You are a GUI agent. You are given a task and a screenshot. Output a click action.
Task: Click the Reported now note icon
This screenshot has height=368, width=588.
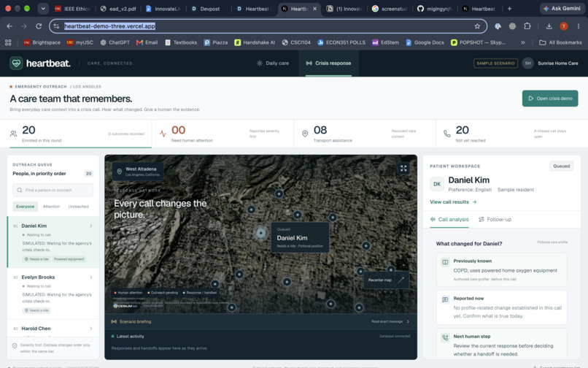pyautogui.click(x=445, y=299)
